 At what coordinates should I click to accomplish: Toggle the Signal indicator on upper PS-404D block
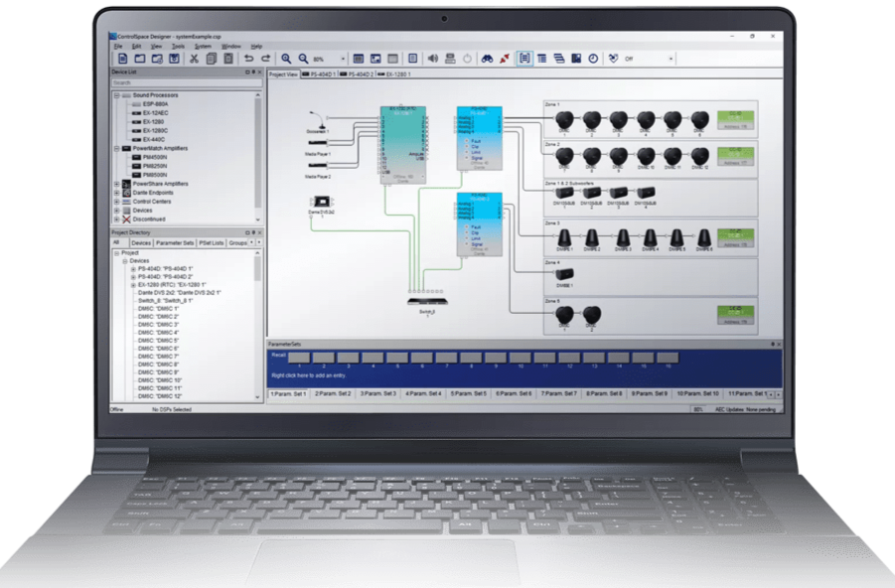tap(465, 159)
